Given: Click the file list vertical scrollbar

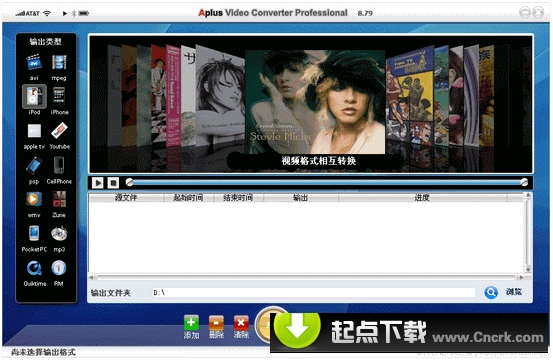Looking at the screenshot, I should [x=528, y=232].
